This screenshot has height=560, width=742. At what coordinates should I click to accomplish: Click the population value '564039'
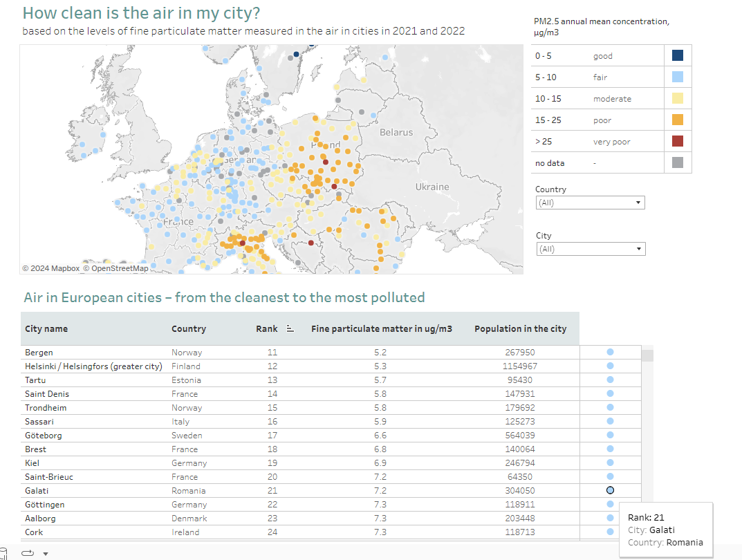coord(520,435)
